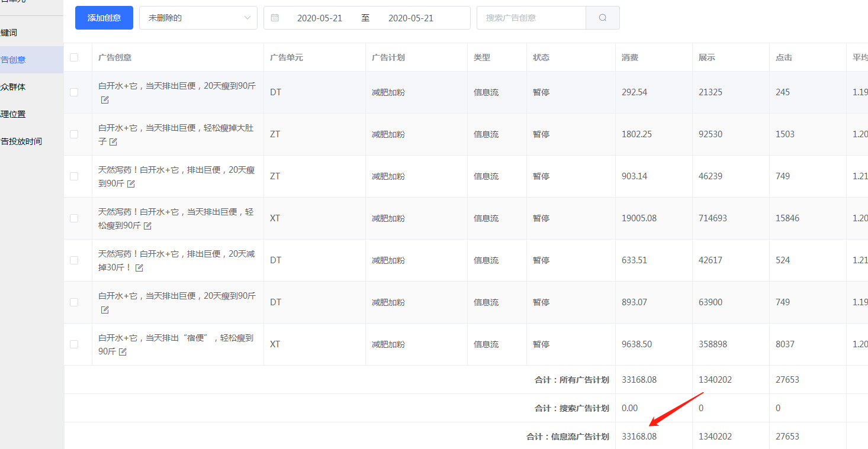Check the box for the 292.54 spend row

click(74, 92)
